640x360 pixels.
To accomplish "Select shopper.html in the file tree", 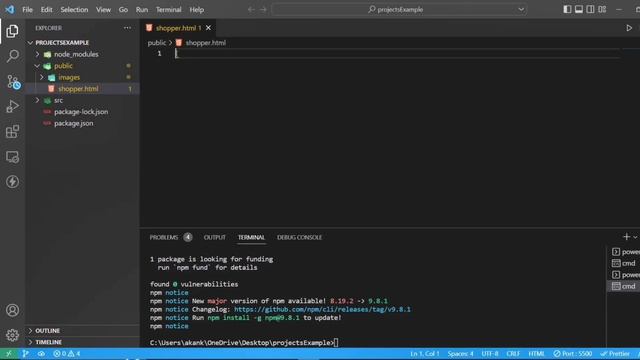I will point(78,89).
